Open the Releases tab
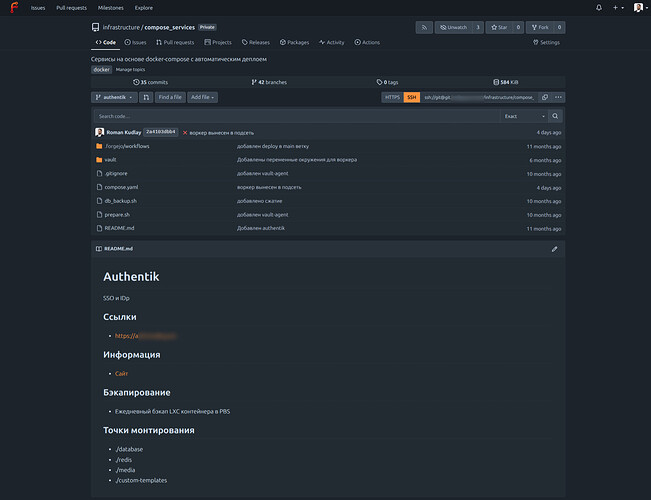 (256, 42)
